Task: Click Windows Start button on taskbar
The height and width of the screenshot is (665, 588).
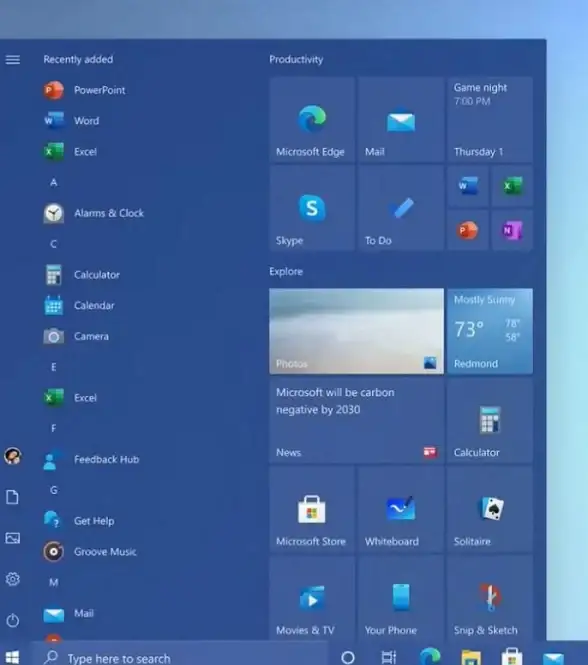Action: (x=12, y=657)
